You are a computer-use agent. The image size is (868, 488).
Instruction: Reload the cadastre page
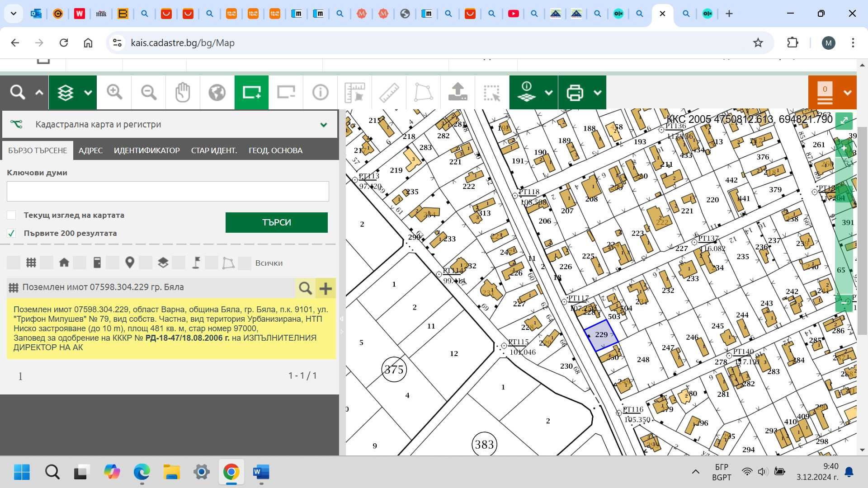(64, 43)
